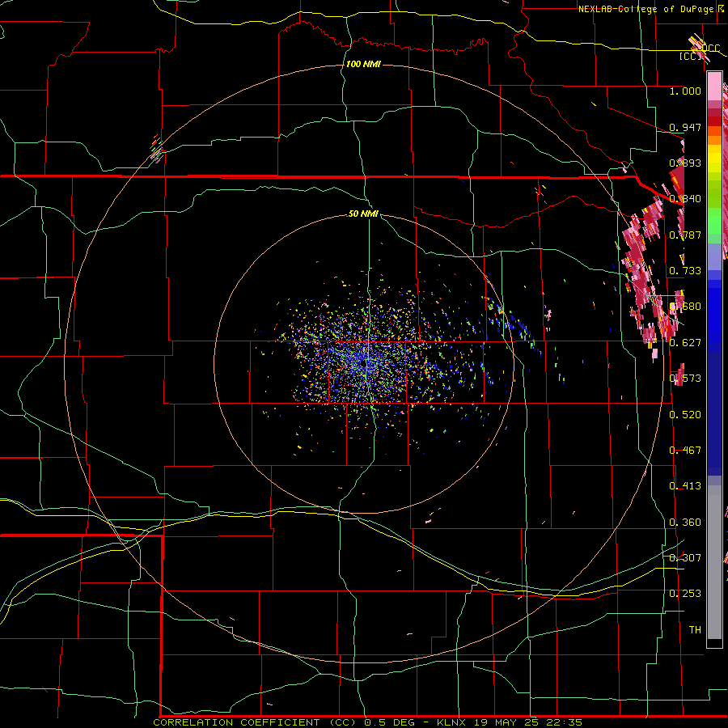Select the gray color-bar segment
The height and width of the screenshot is (728, 728).
(714, 561)
